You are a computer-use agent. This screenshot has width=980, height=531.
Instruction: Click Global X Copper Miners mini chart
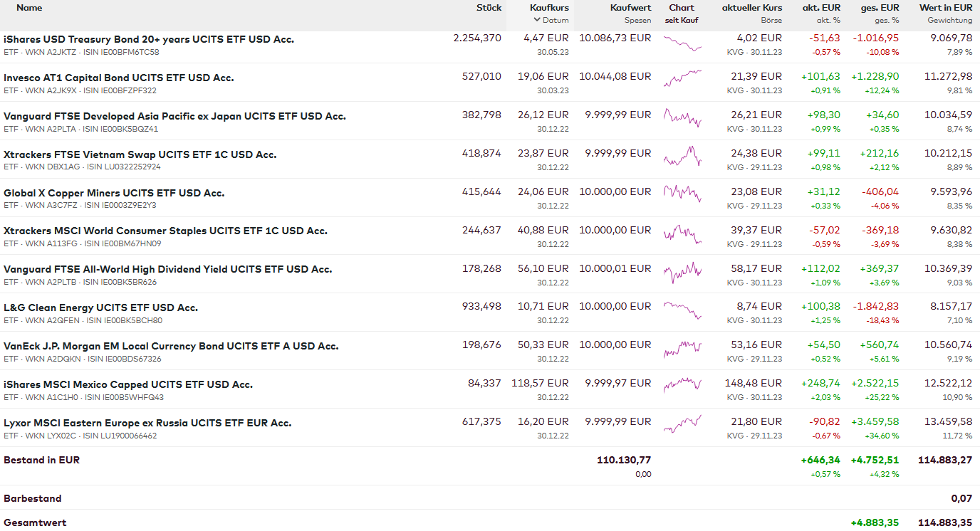click(682, 193)
